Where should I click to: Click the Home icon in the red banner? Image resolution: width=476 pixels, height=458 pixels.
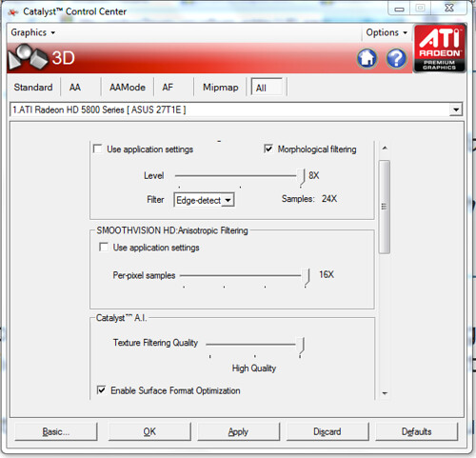367,58
